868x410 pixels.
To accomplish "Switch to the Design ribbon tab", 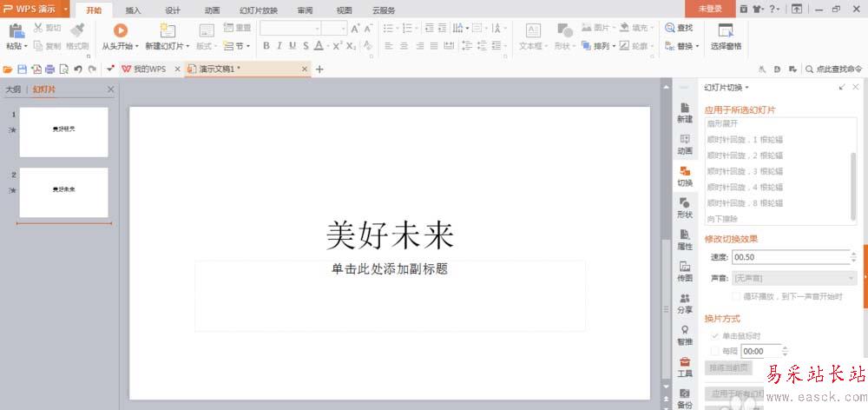I will (x=173, y=10).
